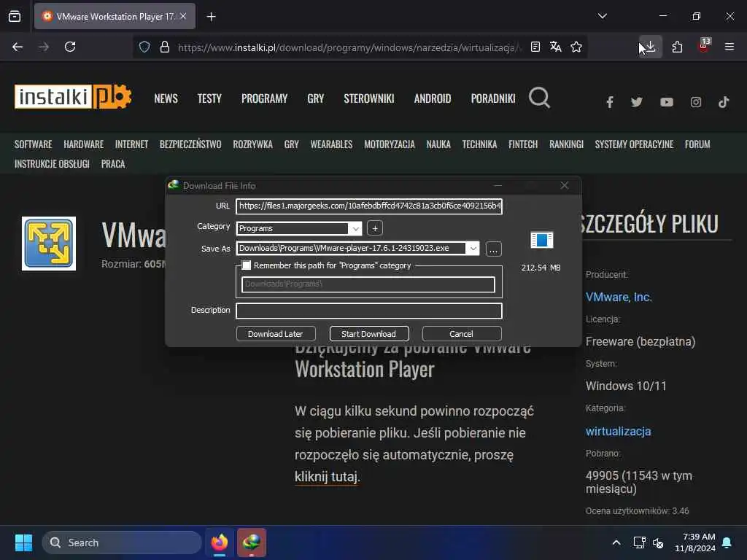Open the wirtualizacja category link
Screen dimensions: 747x560
point(619,432)
